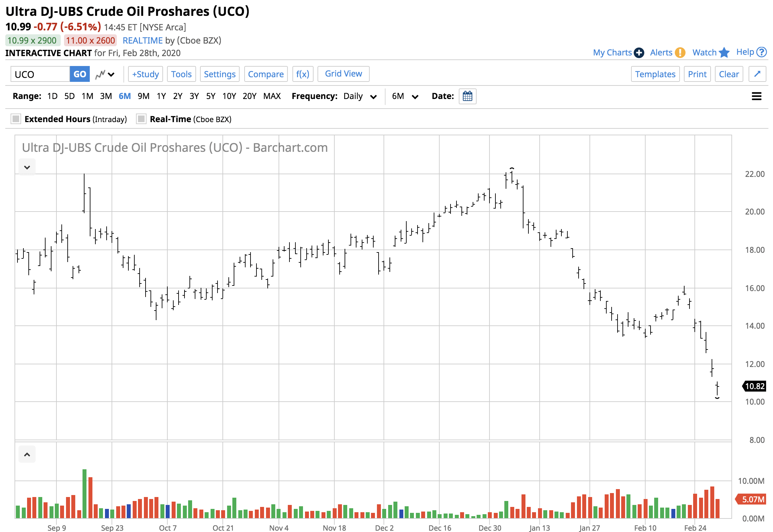Screen dimensions: 773x532
Task: Toggle Real-Time Cboe BZX checkbox
Action: pos(141,119)
